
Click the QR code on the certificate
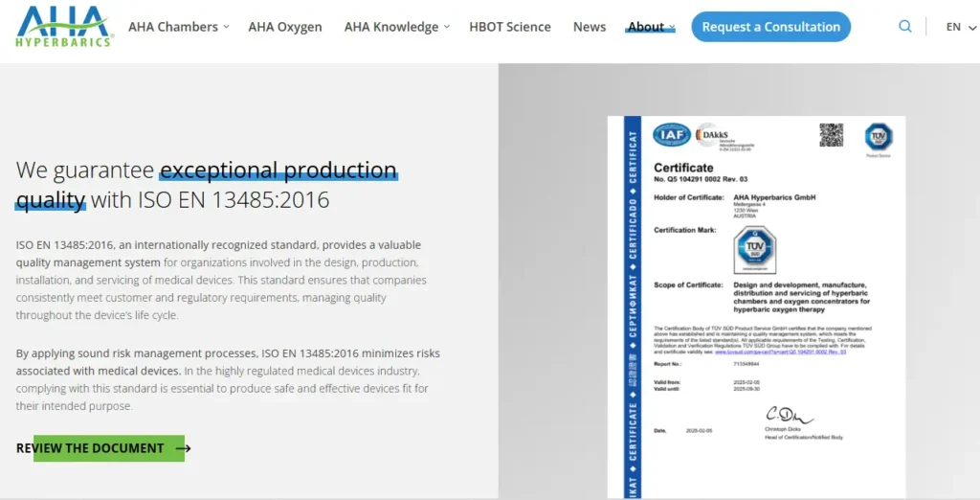tap(831, 135)
